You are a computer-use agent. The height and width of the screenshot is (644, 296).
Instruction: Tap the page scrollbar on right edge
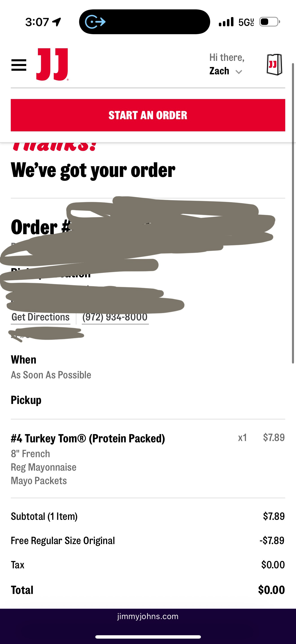coord(293,212)
